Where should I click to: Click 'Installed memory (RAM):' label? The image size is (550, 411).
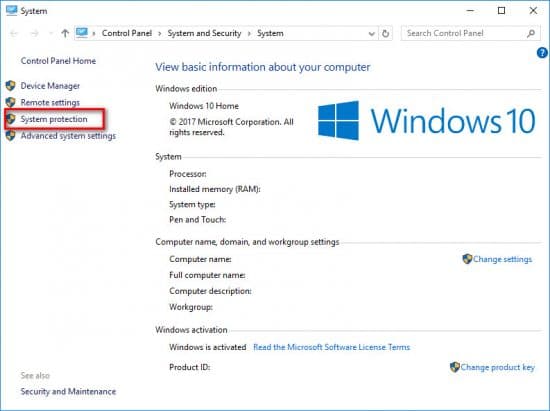click(215, 189)
